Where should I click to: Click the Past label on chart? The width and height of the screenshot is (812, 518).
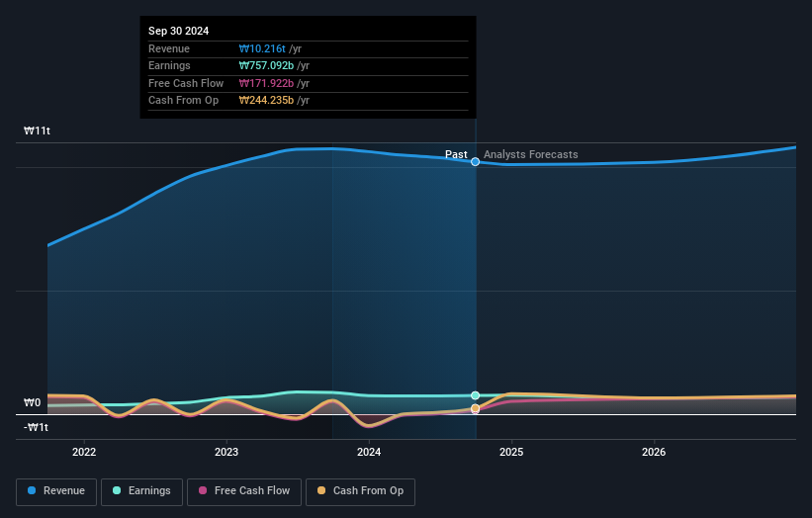(x=456, y=154)
